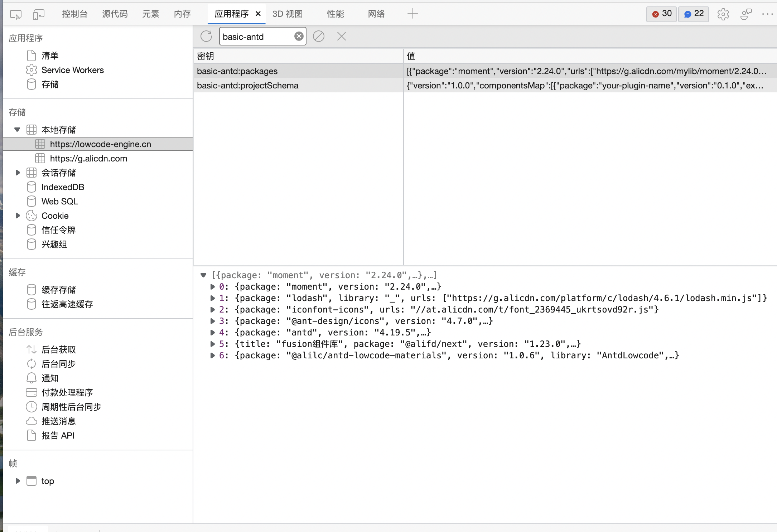Refresh the storage table

[206, 36]
